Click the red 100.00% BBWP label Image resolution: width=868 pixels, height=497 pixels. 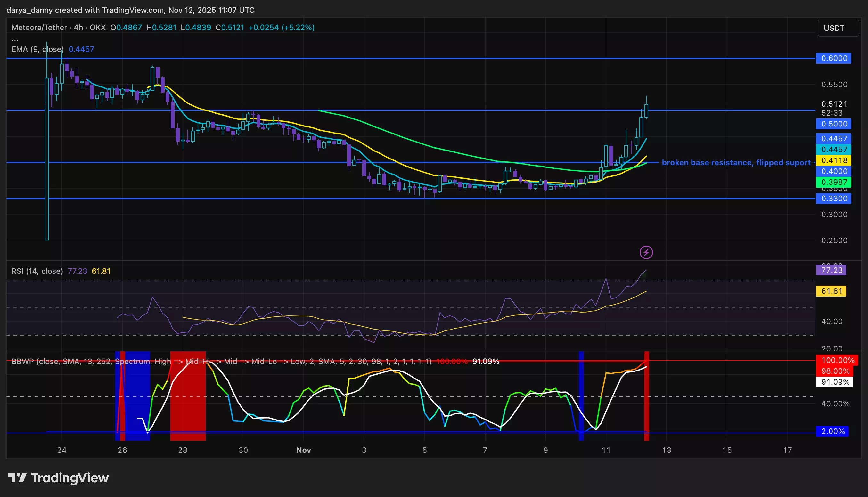coord(837,361)
